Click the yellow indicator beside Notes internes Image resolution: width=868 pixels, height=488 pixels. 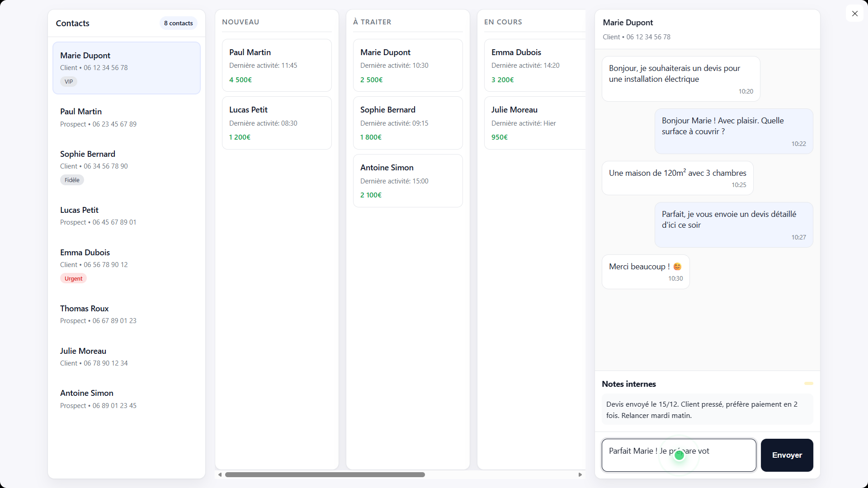click(x=808, y=384)
